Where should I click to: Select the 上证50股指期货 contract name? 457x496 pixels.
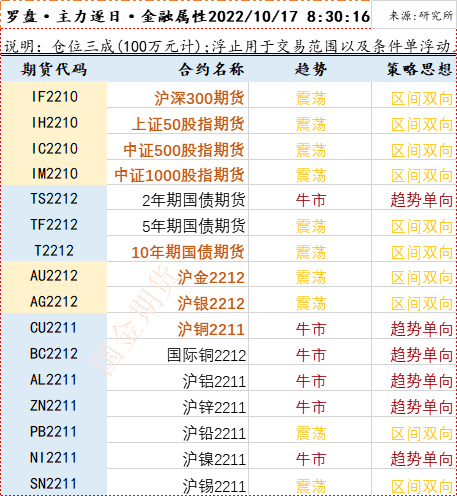click(x=188, y=124)
